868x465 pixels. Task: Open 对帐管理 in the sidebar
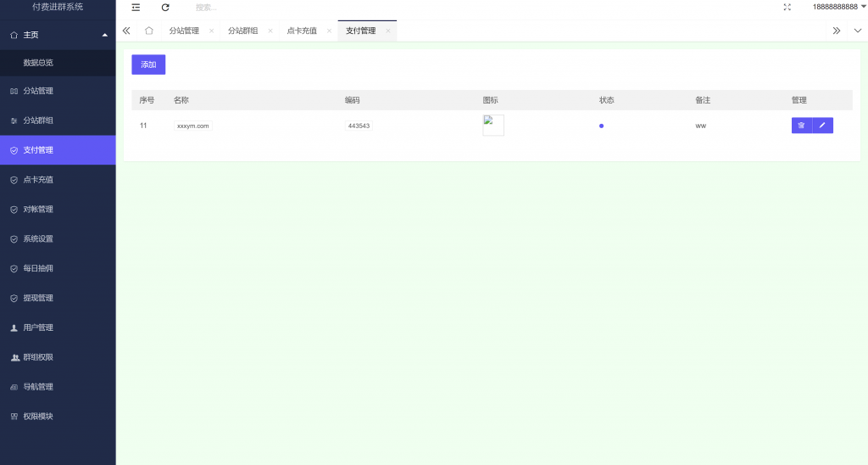click(58, 210)
